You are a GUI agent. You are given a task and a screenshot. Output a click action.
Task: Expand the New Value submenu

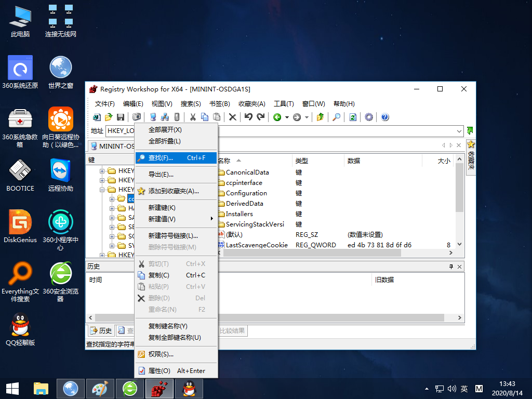(x=176, y=219)
